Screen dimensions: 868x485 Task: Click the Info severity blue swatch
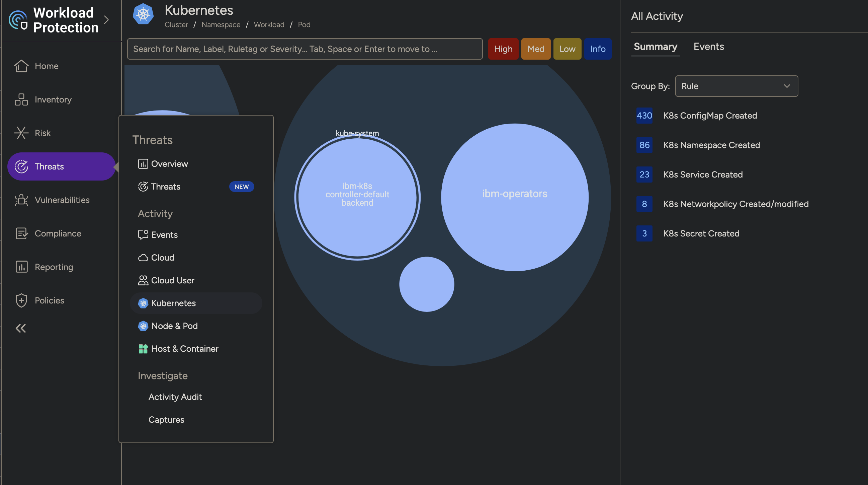tap(597, 49)
